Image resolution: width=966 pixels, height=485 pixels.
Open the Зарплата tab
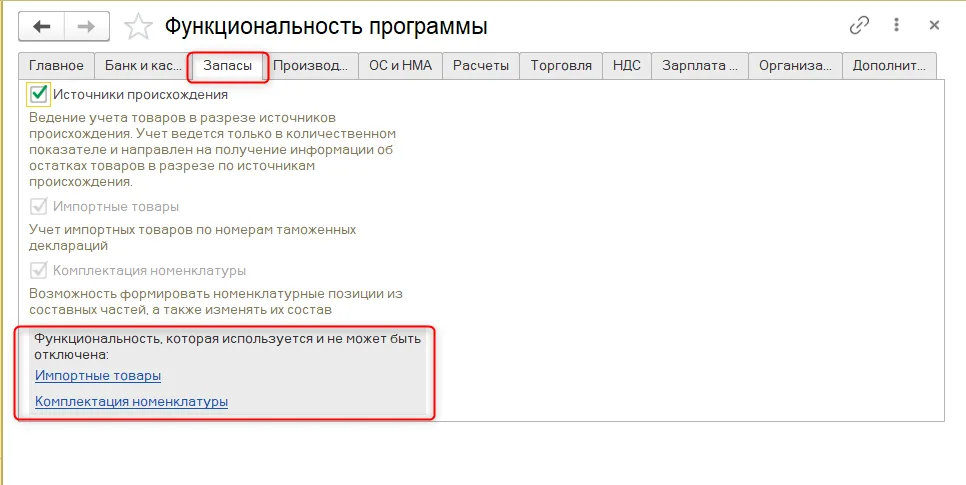click(700, 66)
